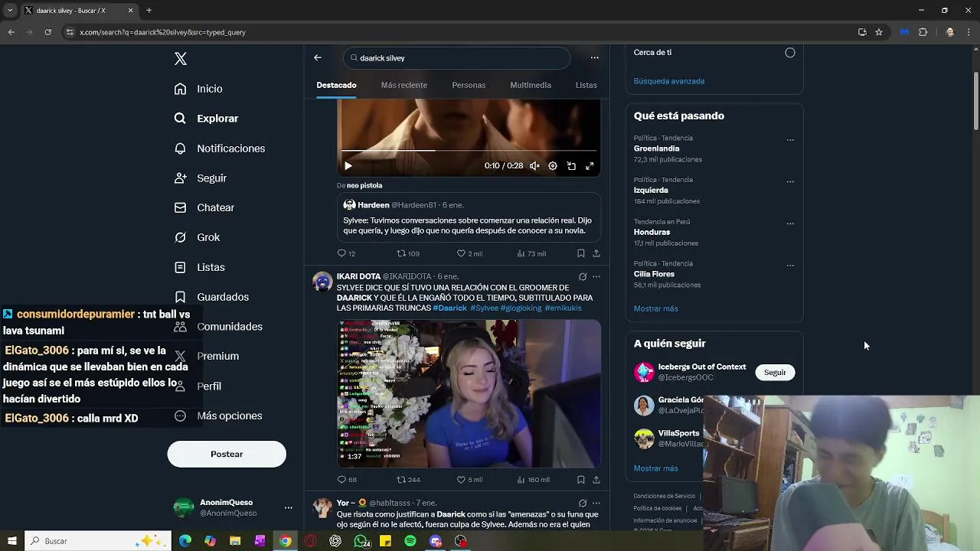This screenshot has width=980, height=551.
Task: Open options for Groenlandia trend
Action: (x=790, y=140)
